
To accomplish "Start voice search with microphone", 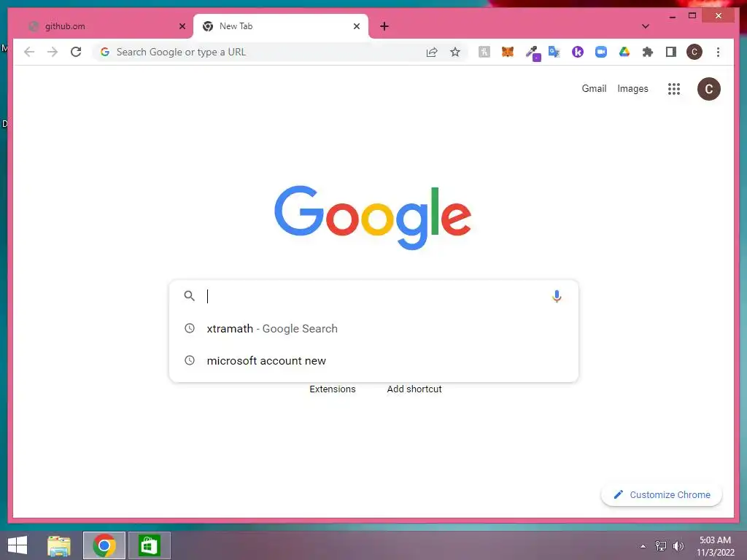I will [557, 296].
